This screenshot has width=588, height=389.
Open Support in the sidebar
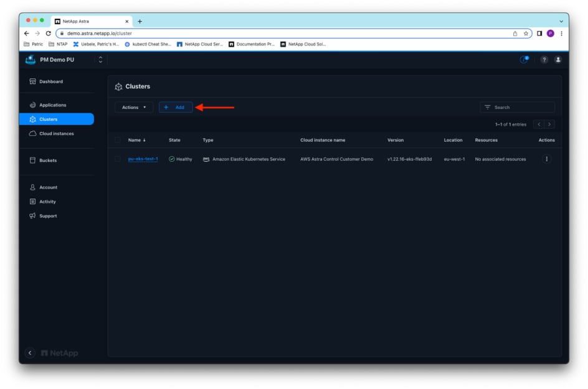coord(43,216)
